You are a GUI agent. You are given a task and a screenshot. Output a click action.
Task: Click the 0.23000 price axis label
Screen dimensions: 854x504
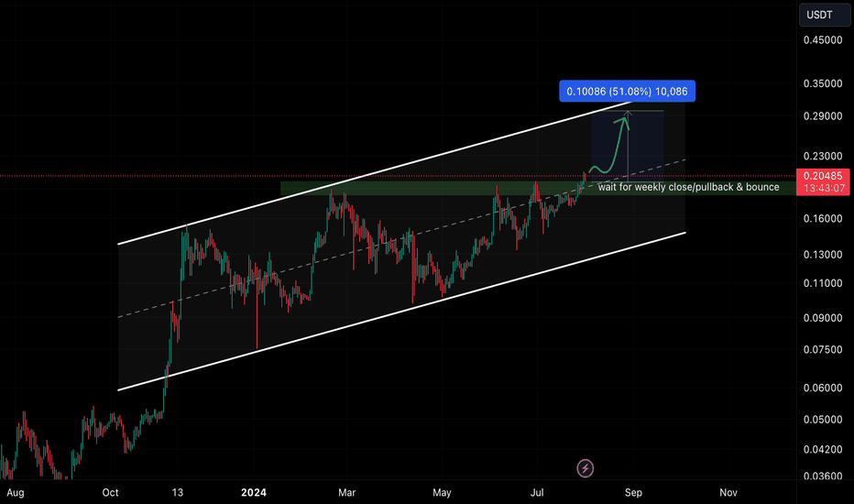point(823,157)
